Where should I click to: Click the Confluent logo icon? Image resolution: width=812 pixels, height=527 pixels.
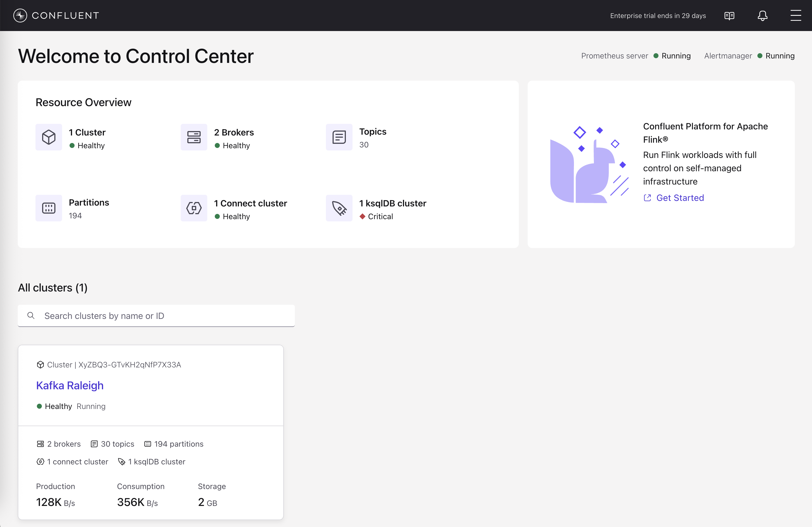(x=20, y=15)
